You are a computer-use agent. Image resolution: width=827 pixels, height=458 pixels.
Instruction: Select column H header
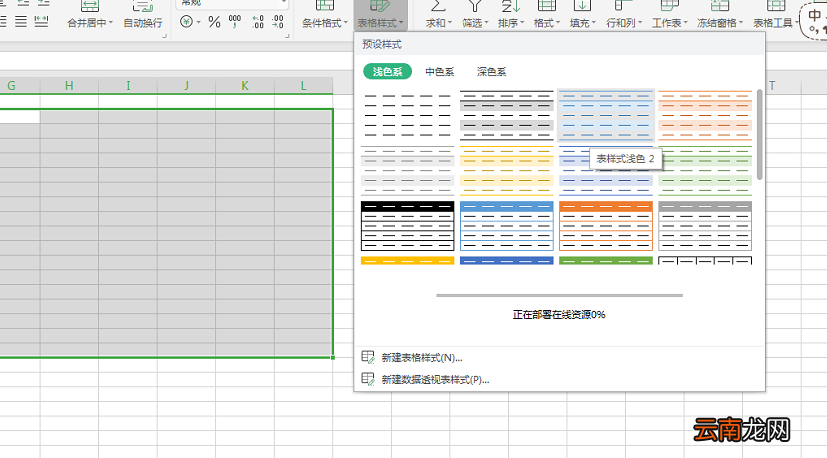pyautogui.click(x=69, y=85)
